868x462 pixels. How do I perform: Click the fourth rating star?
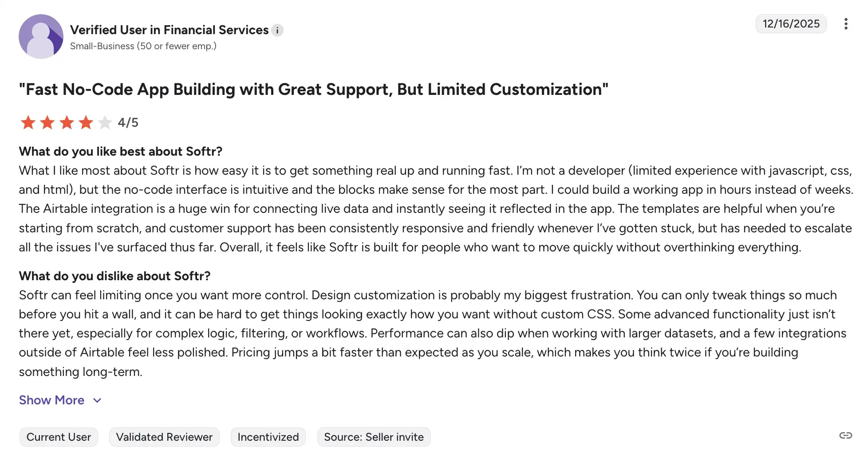click(x=86, y=122)
